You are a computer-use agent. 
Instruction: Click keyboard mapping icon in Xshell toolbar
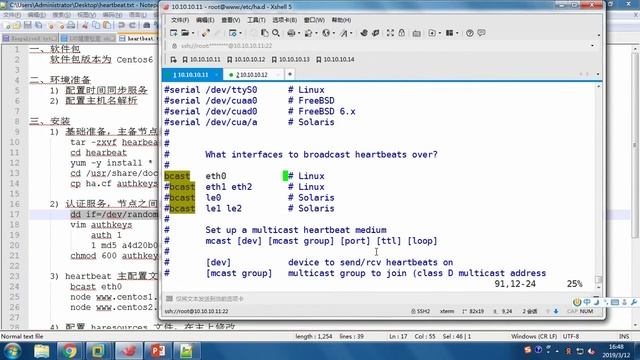(416, 33)
